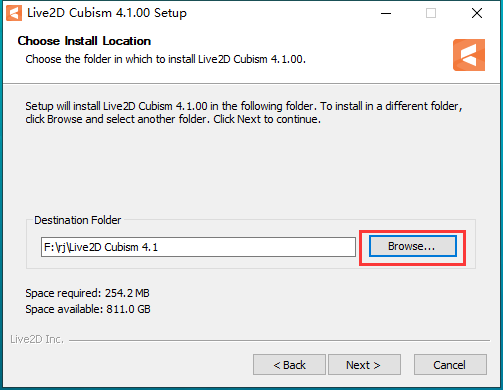The width and height of the screenshot is (503, 390).
Task: Click the header subtitle about choosing folder
Action: (x=166, y=59)
